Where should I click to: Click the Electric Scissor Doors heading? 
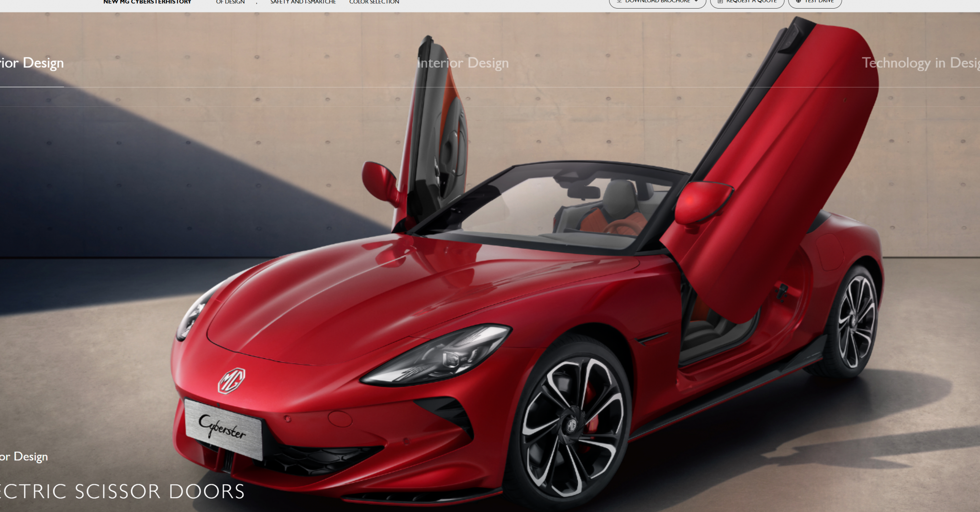tap(122, 491)
